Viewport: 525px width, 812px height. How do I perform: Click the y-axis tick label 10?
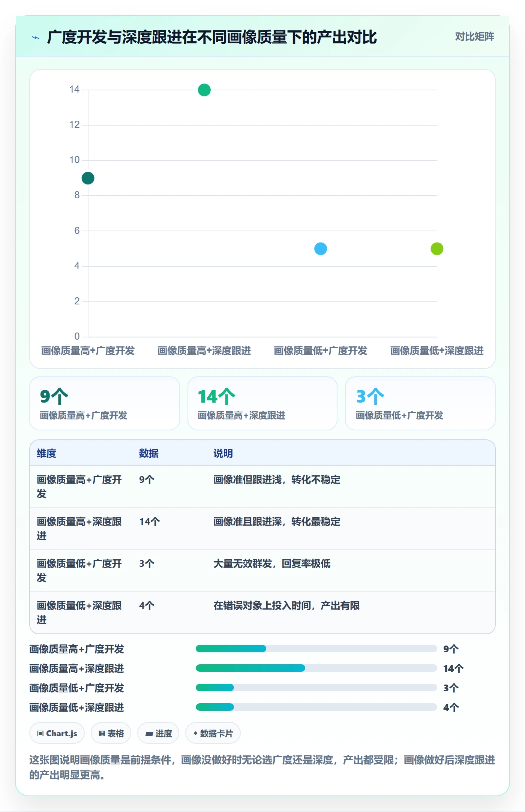point(74,160)
